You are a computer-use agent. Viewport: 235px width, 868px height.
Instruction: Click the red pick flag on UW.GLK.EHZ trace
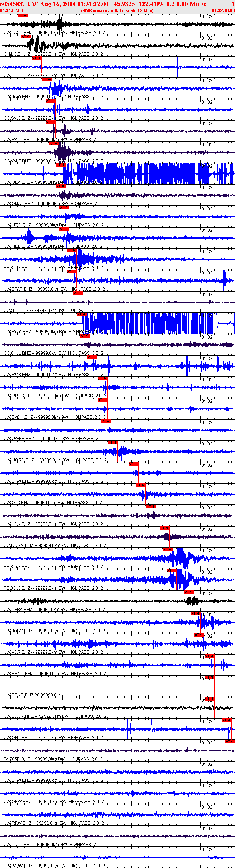[61, 165]
